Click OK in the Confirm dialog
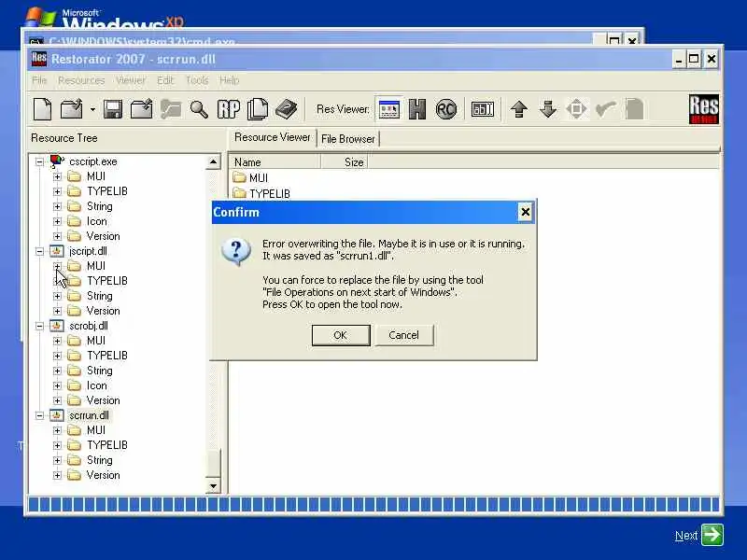Image resolution: width=747 pixels, height=560 pixels. coord(341,335)
